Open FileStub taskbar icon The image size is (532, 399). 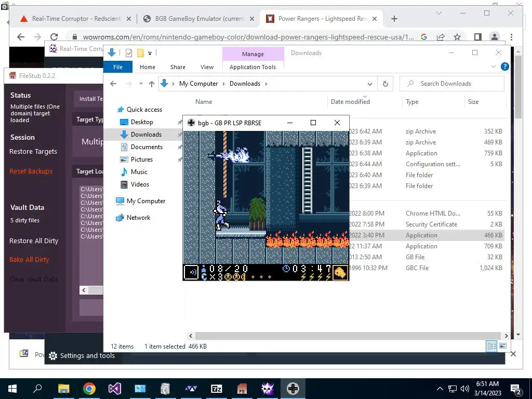[x=242, y=389]
